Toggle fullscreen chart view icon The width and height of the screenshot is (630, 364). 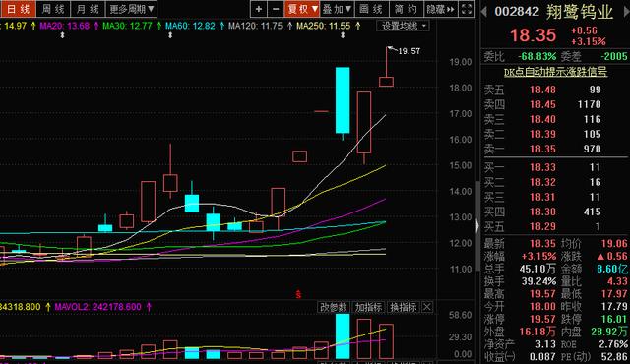pos(466,9)
